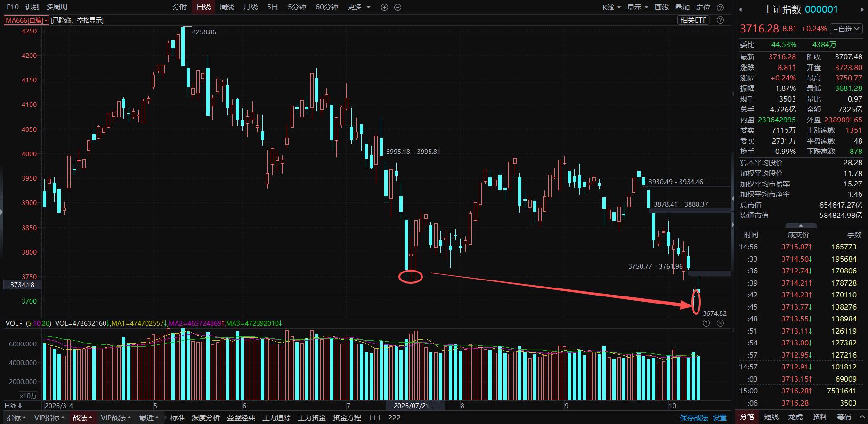The image size is (868, 424).
Task: Expand the VIP战法 menu
Action: click(116, 417)
